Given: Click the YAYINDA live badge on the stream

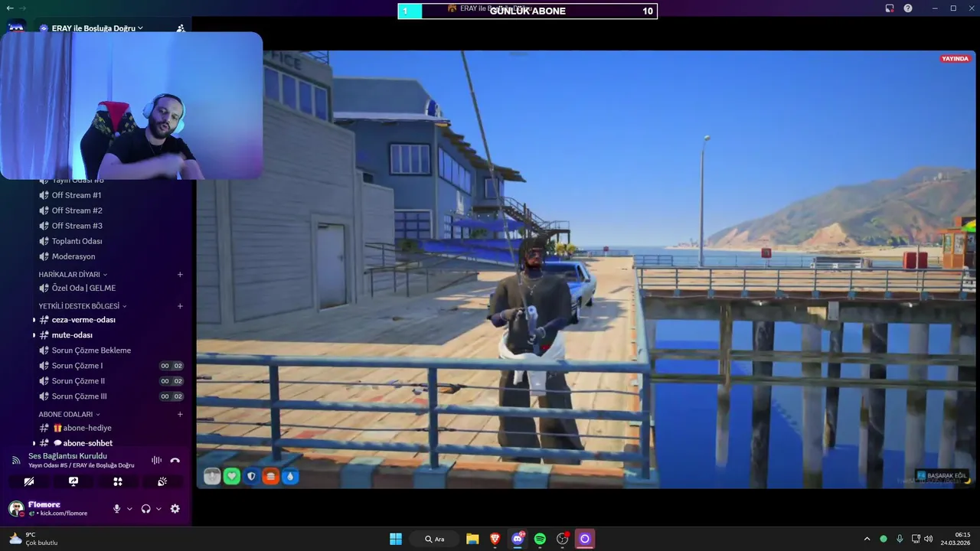Looking at the screenshot, I should click(955, 59).
